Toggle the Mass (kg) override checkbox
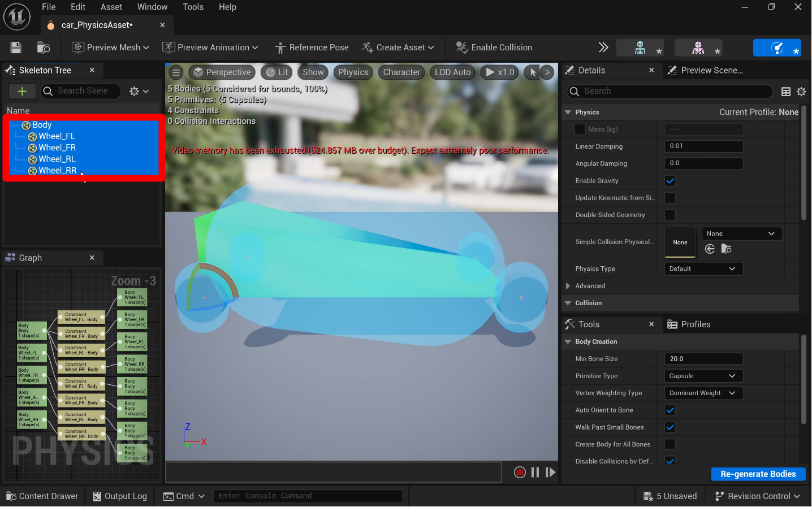This screenshot has width=812, height=507. (x=580, y=129)
